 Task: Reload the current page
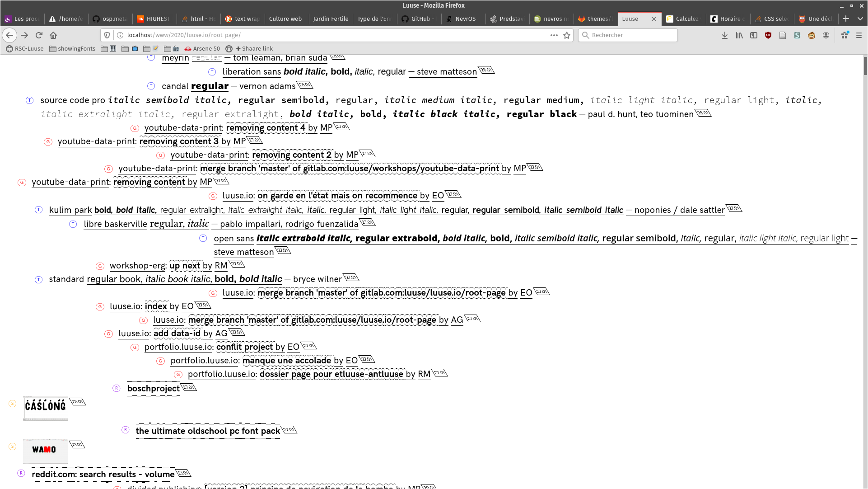point(39,35)
